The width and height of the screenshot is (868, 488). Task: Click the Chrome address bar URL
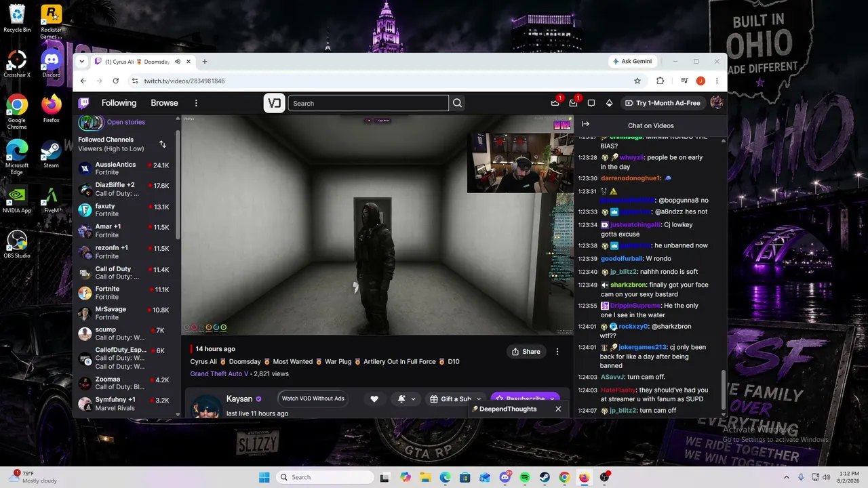pyautogui.click(x=184, y=81)
